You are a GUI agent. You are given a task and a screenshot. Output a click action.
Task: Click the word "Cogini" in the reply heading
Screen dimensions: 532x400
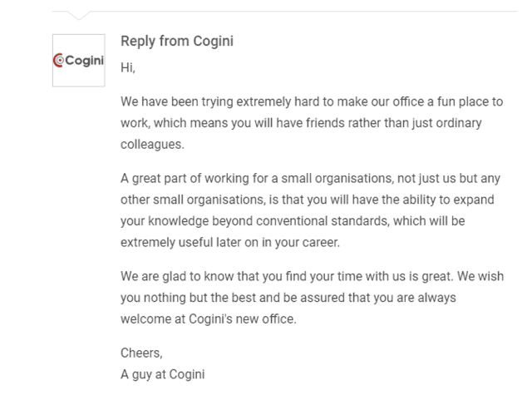(214, 41)
